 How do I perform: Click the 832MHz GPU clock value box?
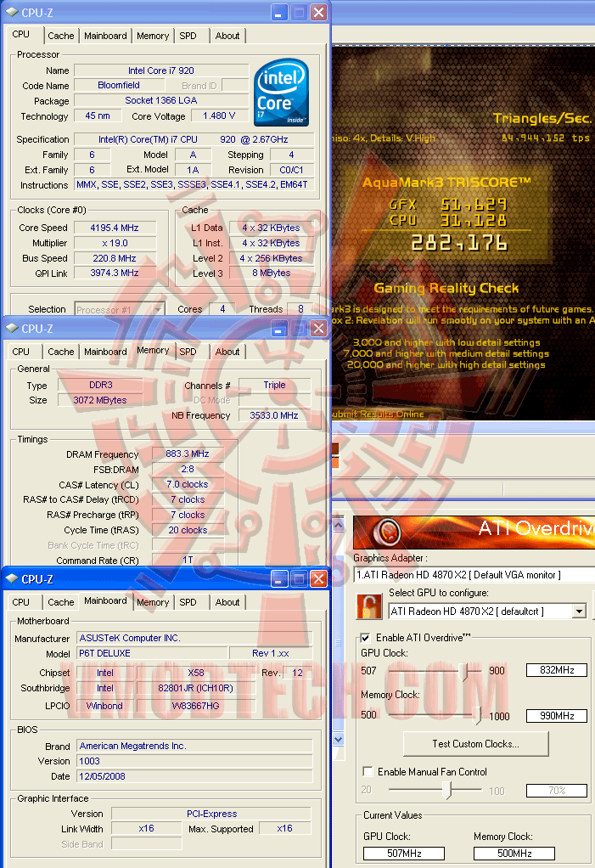556,670
